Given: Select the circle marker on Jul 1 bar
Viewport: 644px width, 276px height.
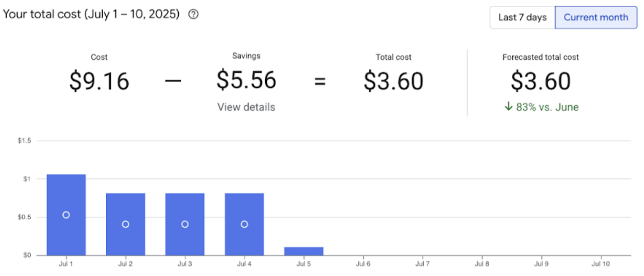Looking at the screenshot, I should coord(67,215).
